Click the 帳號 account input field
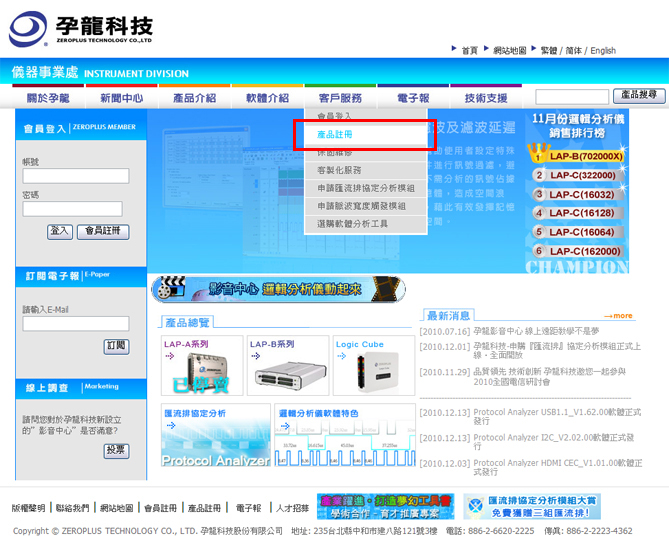 point(76,176)
